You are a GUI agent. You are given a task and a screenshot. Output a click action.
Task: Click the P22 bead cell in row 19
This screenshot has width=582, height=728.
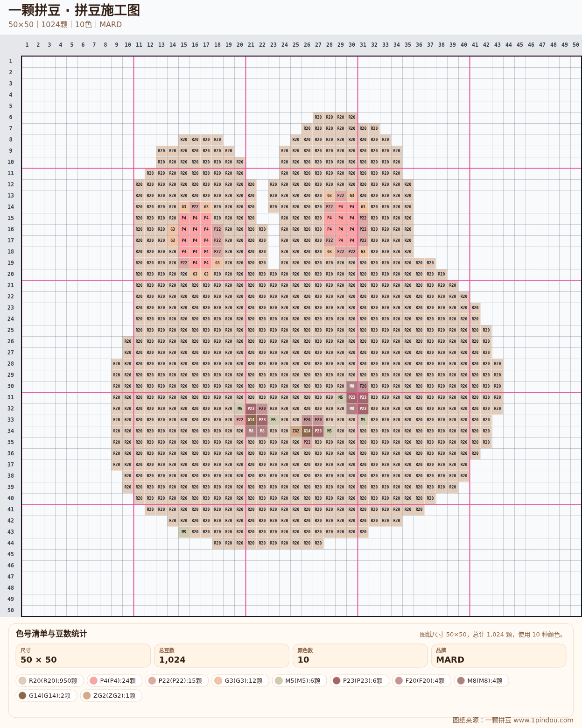pyautogui.click(x=184, y=263)
